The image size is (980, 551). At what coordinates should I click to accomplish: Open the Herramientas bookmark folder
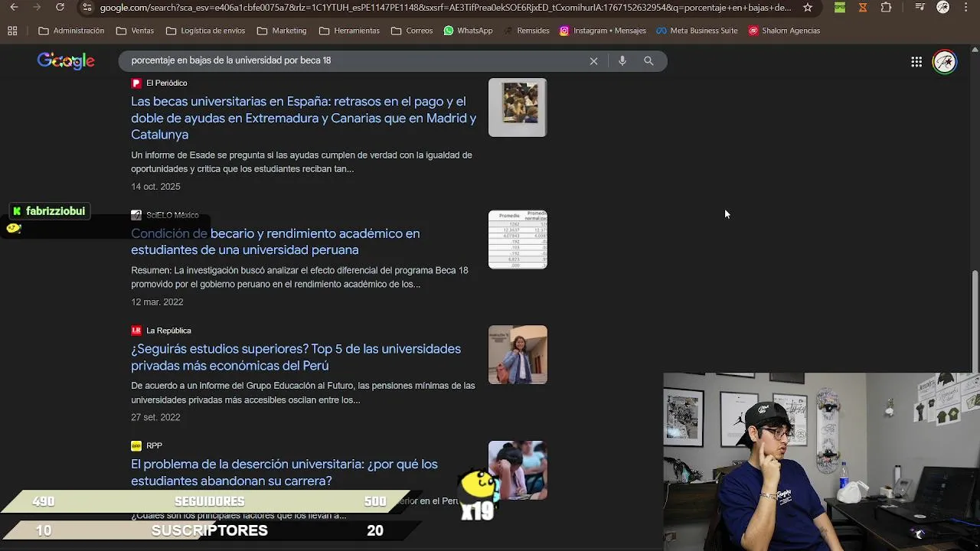[x=349, y=31]
